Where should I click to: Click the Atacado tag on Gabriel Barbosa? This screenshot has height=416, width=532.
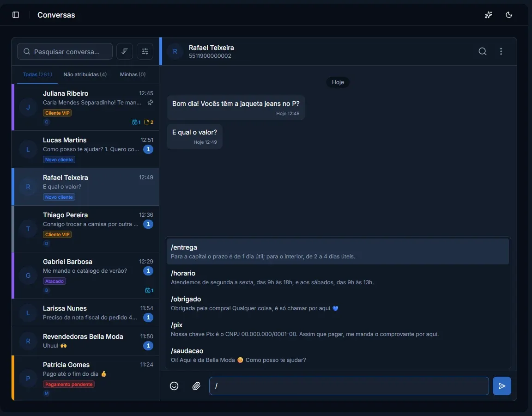54,281
